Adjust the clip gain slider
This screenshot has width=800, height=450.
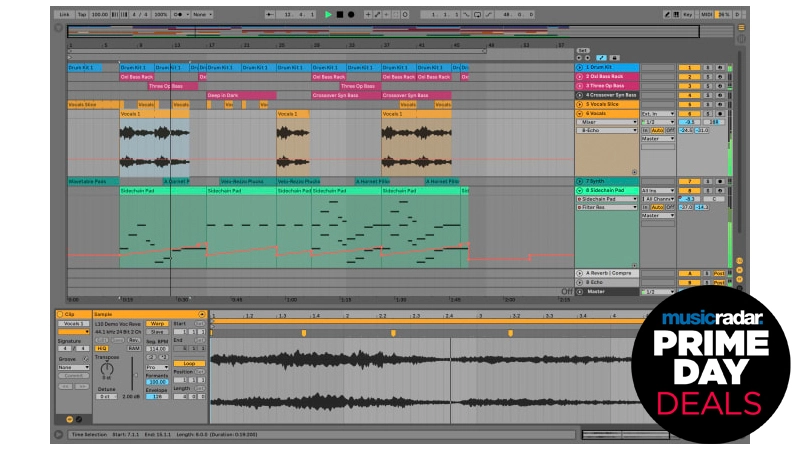click(135, 375)
